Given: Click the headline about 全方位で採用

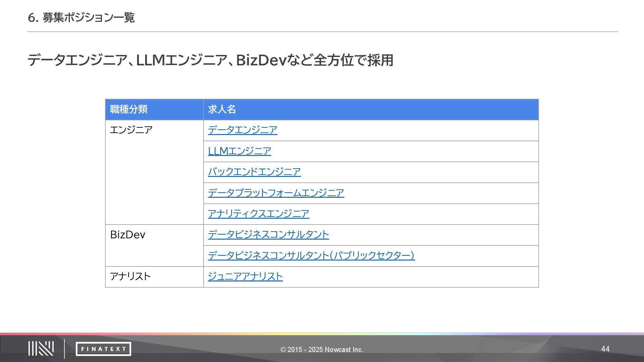Looking at the screenshot, I should (x=210, y=60).
